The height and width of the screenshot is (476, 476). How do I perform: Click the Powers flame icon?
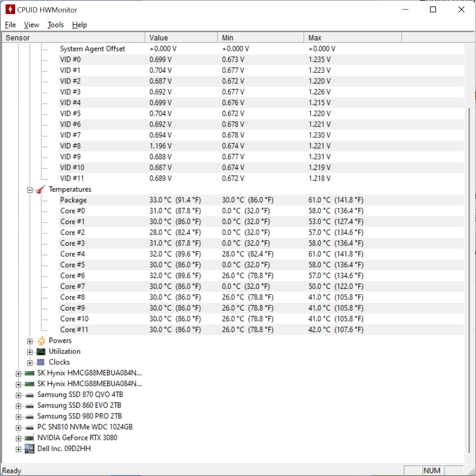(41, 341)
